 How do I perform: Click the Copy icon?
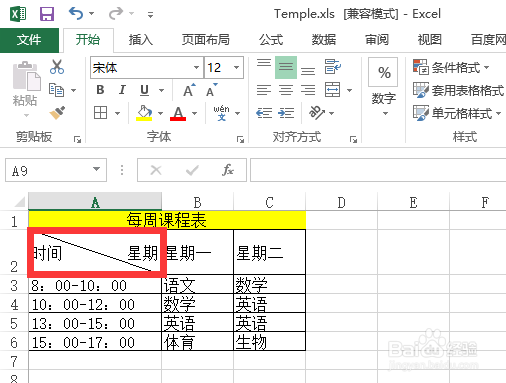tap(56, 90)
